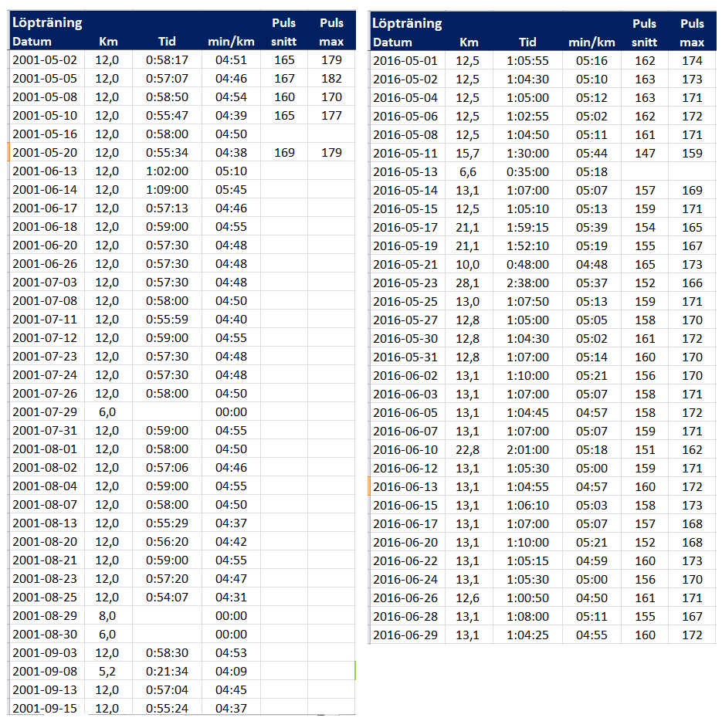Select the time cell 0:21:34
Screen dimensions: 722x728
coord(167,672)
